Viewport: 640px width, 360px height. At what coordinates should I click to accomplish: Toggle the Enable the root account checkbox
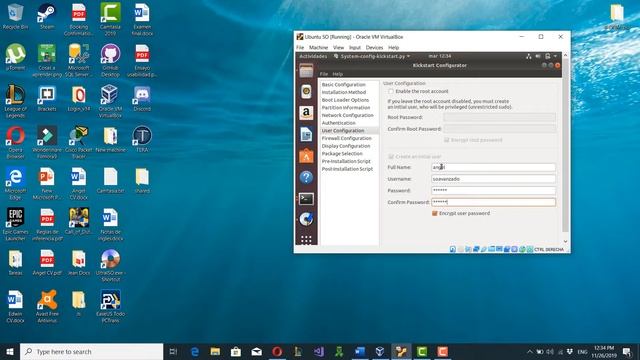coord(391,91)
